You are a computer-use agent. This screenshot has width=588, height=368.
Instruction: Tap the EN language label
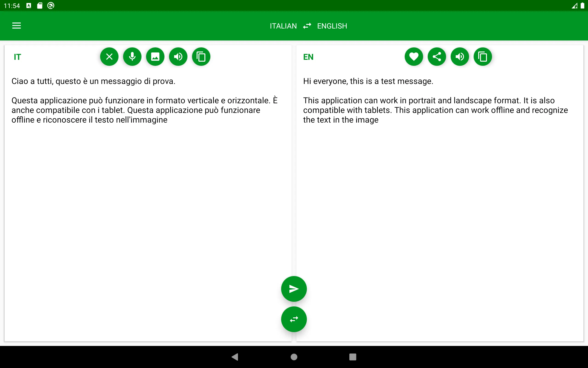(x=308, y=57)
